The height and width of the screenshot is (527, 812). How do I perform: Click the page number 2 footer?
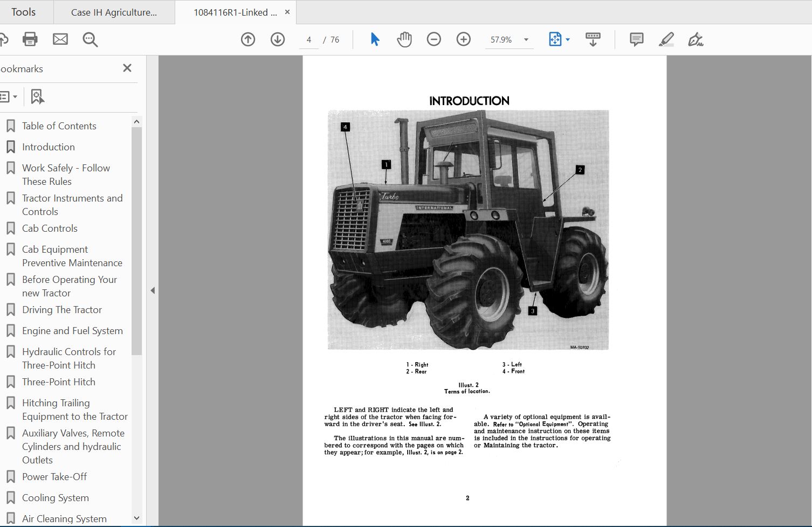tap(467, 498)
